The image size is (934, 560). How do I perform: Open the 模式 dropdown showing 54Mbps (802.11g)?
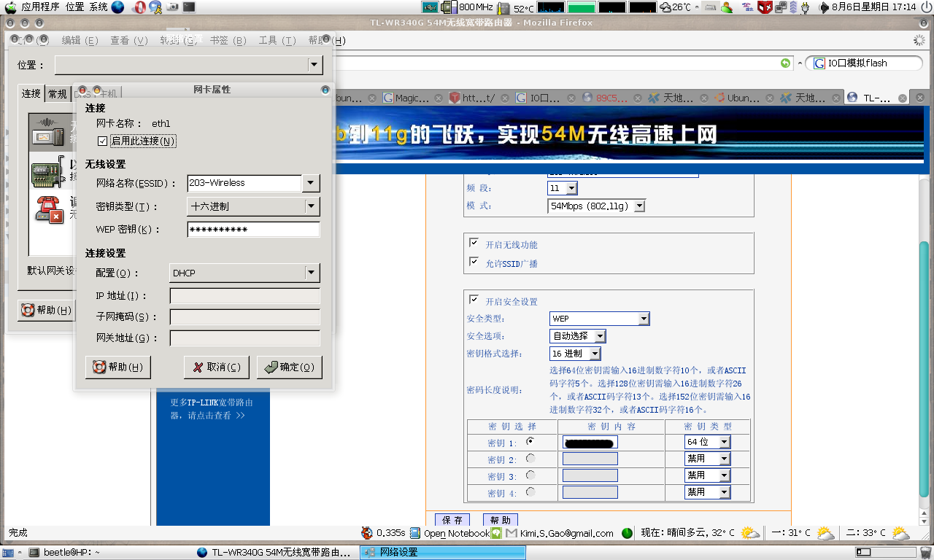(x=596, y=206)
